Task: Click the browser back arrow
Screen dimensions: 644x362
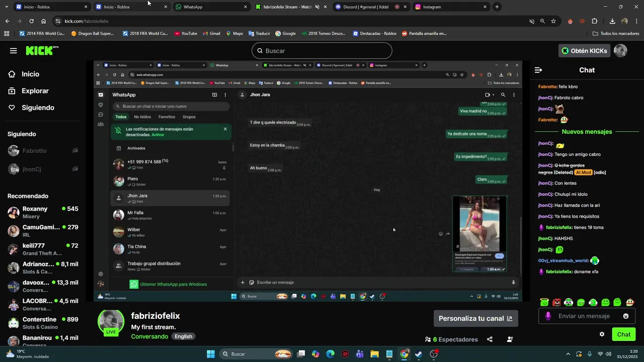Action: tap(7, 21)
